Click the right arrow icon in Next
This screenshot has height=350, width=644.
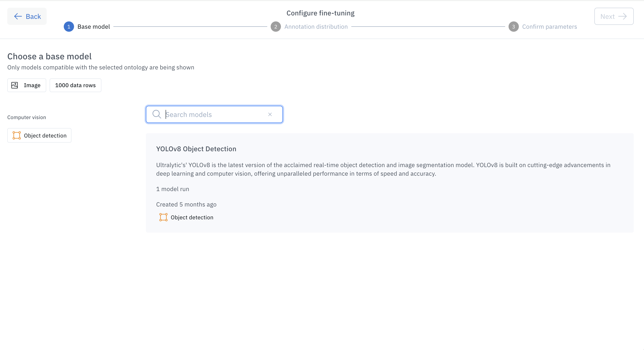[x=623, y=16]
